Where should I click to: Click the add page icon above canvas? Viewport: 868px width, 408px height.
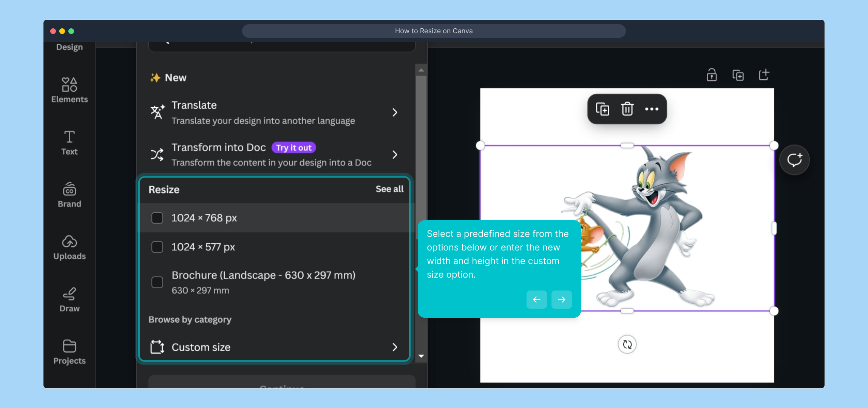(764, 75)
